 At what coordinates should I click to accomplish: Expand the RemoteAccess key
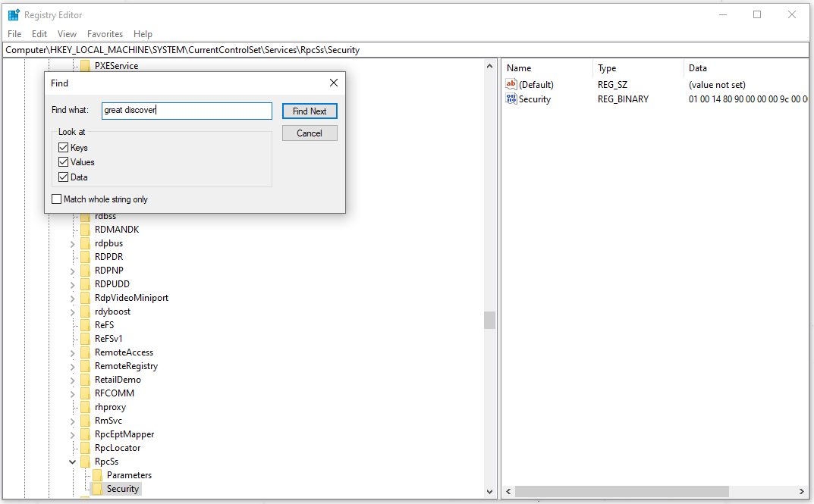(72, 352)
